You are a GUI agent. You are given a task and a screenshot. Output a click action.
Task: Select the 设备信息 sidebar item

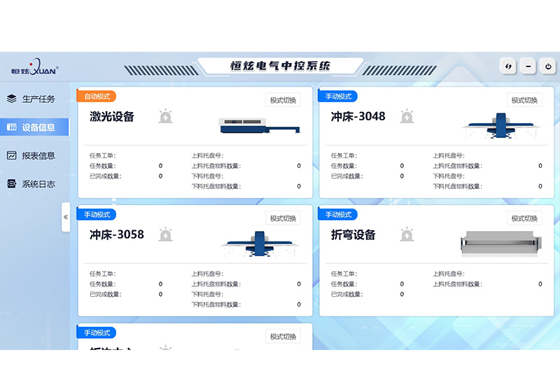click(x=34, y=127)
